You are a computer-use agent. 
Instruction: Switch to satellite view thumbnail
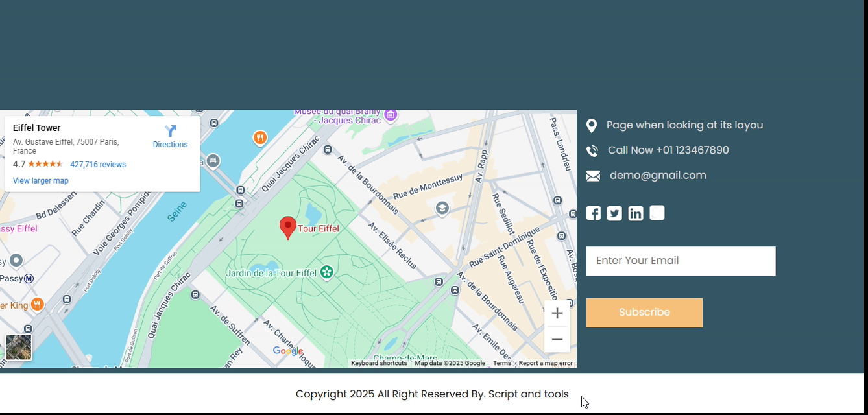pyautogui.click(x=19, y=348)
